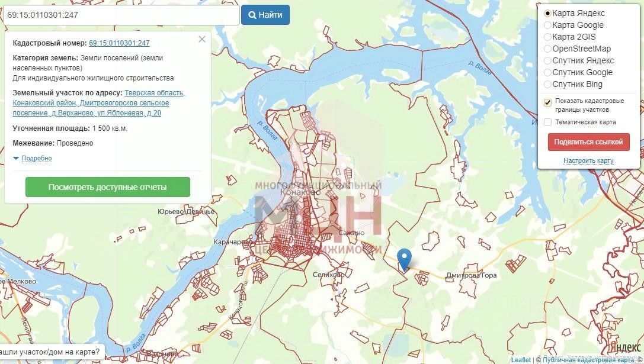Choose Карта 2GIS as base map
The image size is (644, 364).
tap(547, 37)
